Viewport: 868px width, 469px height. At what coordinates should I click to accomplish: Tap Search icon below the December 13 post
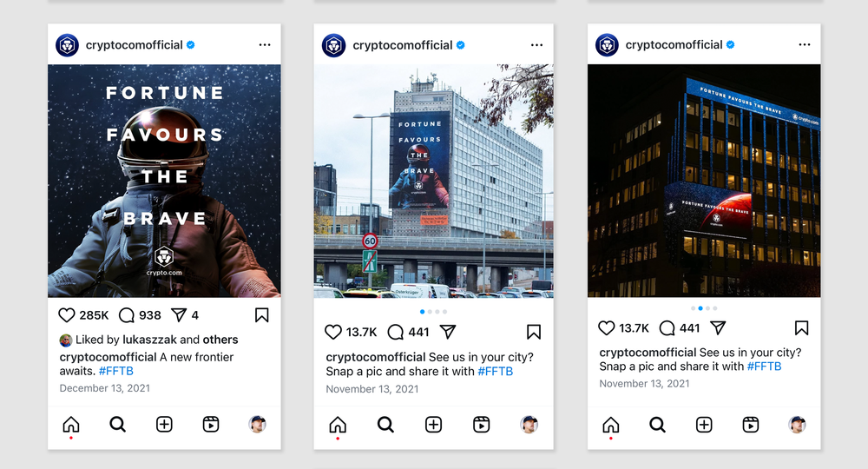tap(117, 425)
